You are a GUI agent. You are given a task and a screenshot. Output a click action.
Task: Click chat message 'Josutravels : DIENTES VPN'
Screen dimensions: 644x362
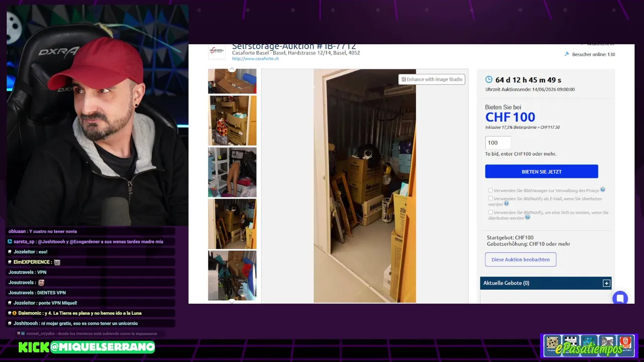(37, 293)
